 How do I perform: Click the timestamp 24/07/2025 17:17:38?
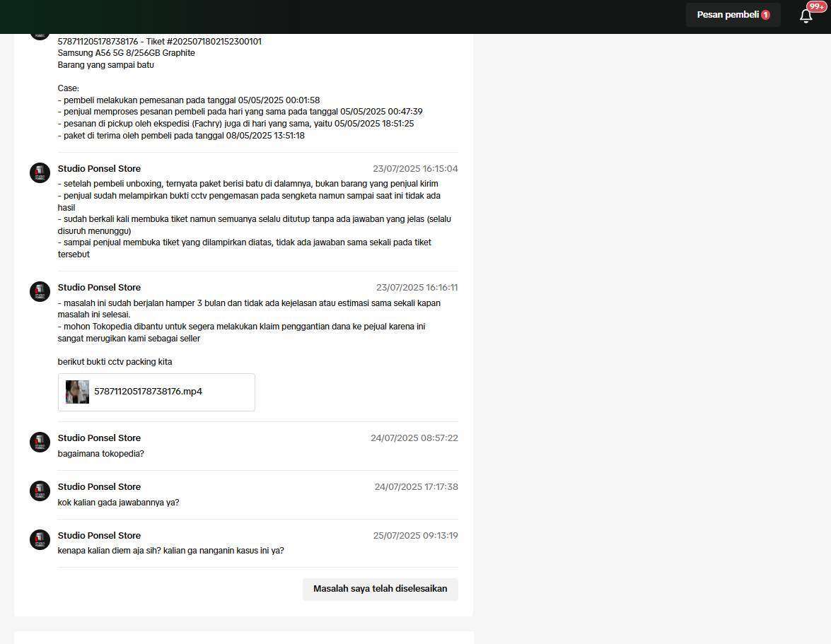click(x=416, y=486)
